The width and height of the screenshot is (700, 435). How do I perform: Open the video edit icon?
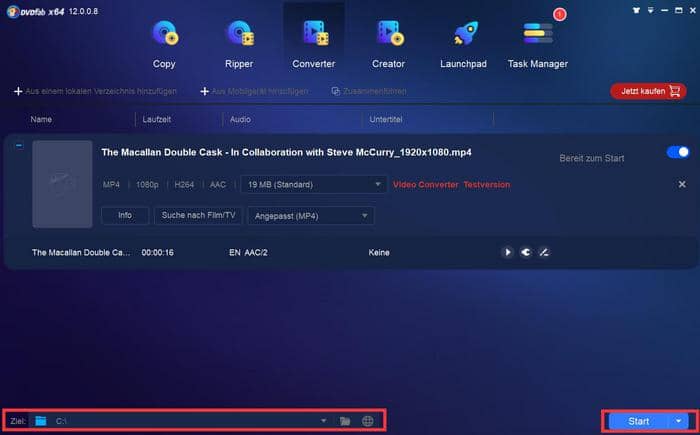[544, 252]
